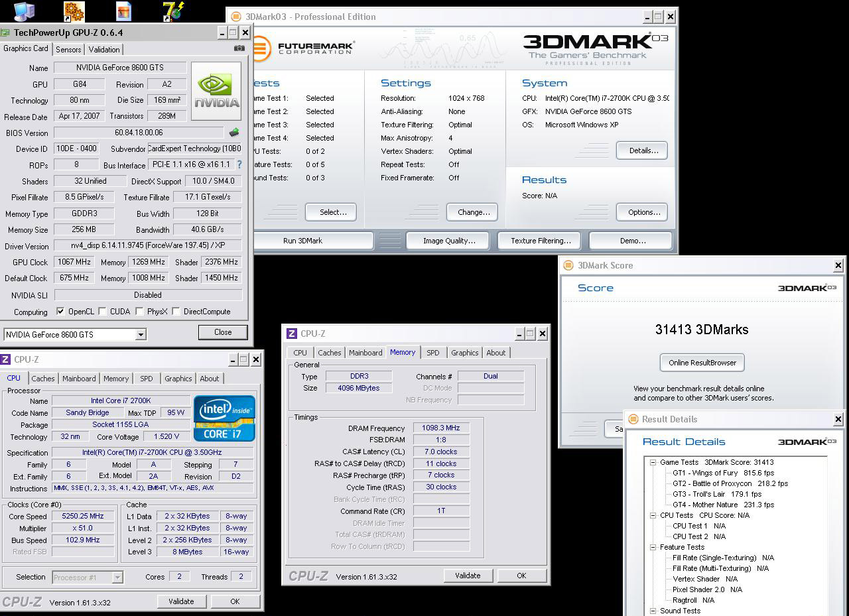Screen dimensions: 849x616
Task: Open the image file desktop icon
Action: pos(123,11)
